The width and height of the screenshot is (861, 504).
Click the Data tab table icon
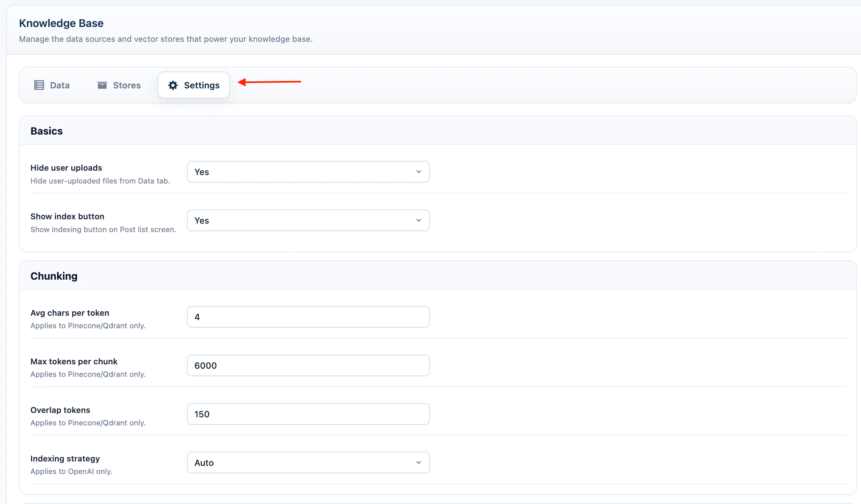(39, 85)
